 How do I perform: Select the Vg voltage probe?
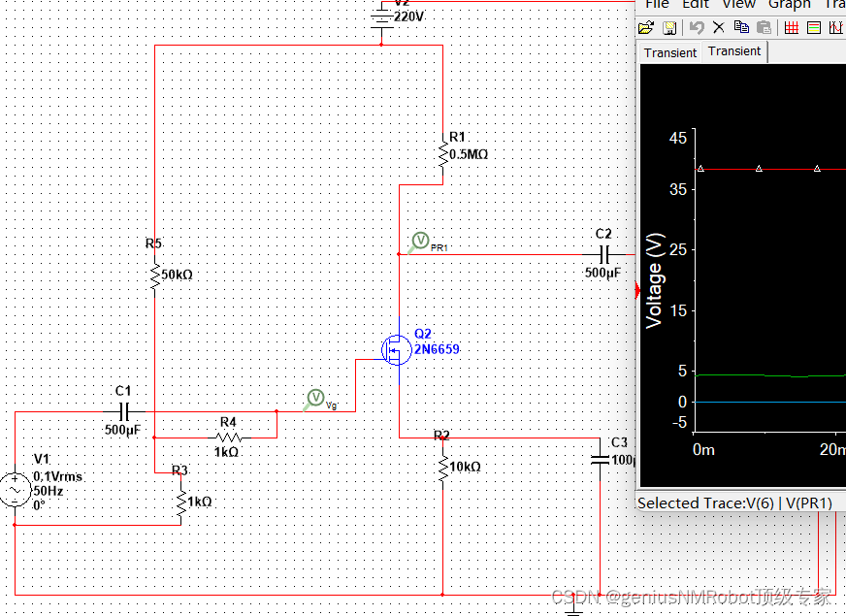pos(315,398)
